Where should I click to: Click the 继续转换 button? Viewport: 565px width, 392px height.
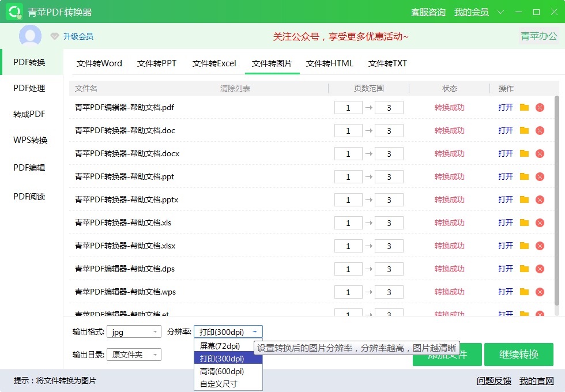[519, 355]
